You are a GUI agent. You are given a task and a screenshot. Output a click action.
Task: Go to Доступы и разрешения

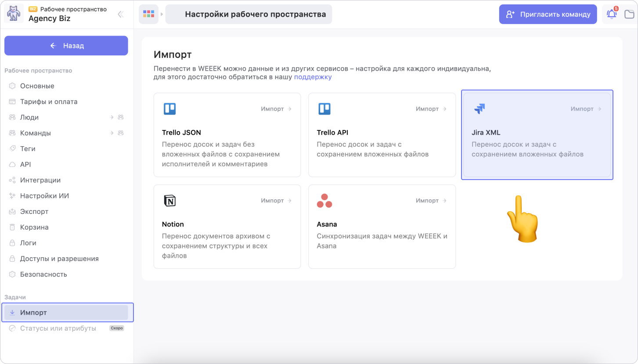[x=59, y=259]
